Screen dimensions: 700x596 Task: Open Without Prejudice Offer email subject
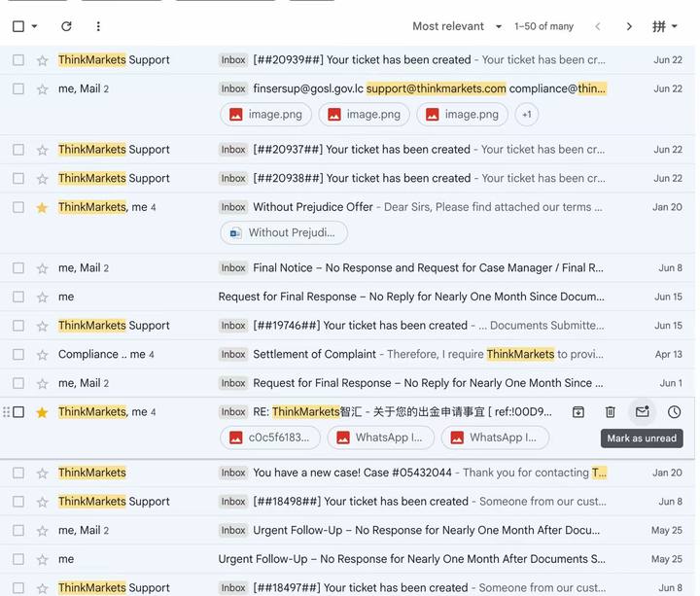click(x=312, y=207)
